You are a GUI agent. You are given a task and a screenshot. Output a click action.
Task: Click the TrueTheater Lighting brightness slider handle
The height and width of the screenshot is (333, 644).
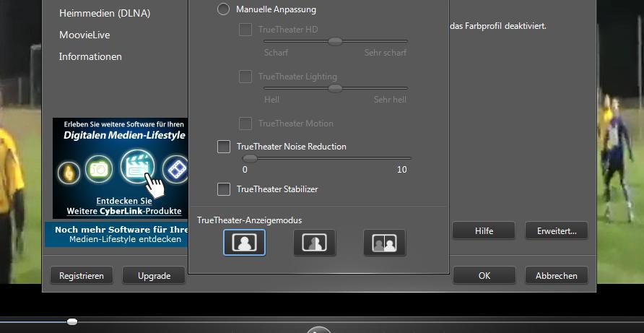(x=336, y=88)
